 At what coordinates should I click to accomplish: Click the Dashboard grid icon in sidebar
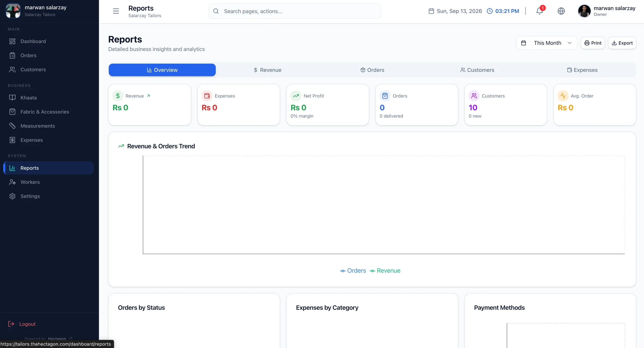coord(12,41)
